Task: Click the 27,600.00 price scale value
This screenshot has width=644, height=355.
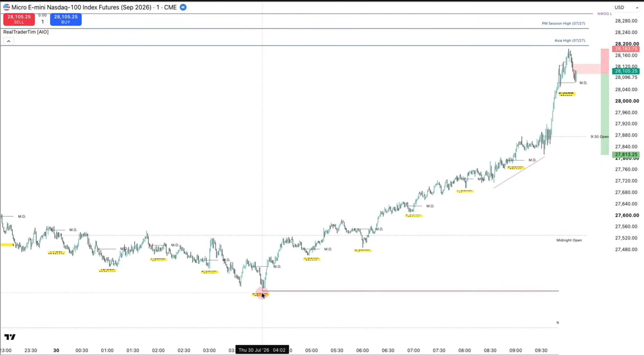Action: 627,215
